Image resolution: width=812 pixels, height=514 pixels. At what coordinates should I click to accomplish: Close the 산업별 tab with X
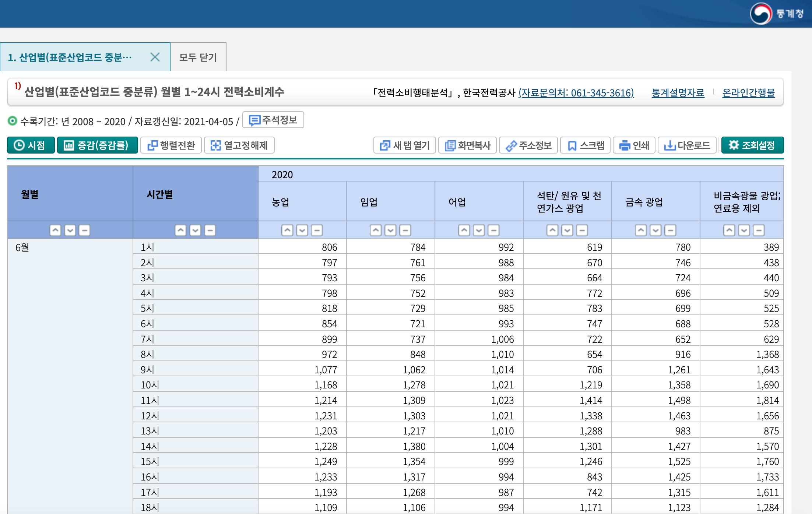click(x=155, y=57)
